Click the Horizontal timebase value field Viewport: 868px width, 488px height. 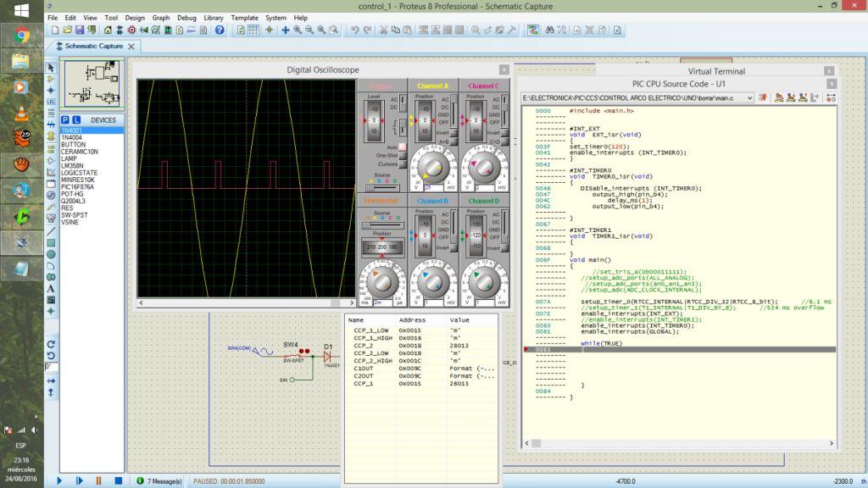(x=382, y=303)
